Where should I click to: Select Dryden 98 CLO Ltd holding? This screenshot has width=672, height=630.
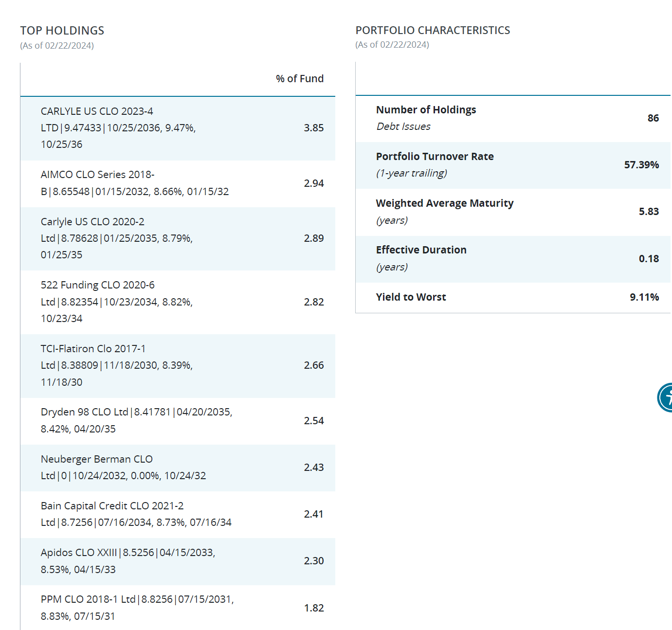178,421
